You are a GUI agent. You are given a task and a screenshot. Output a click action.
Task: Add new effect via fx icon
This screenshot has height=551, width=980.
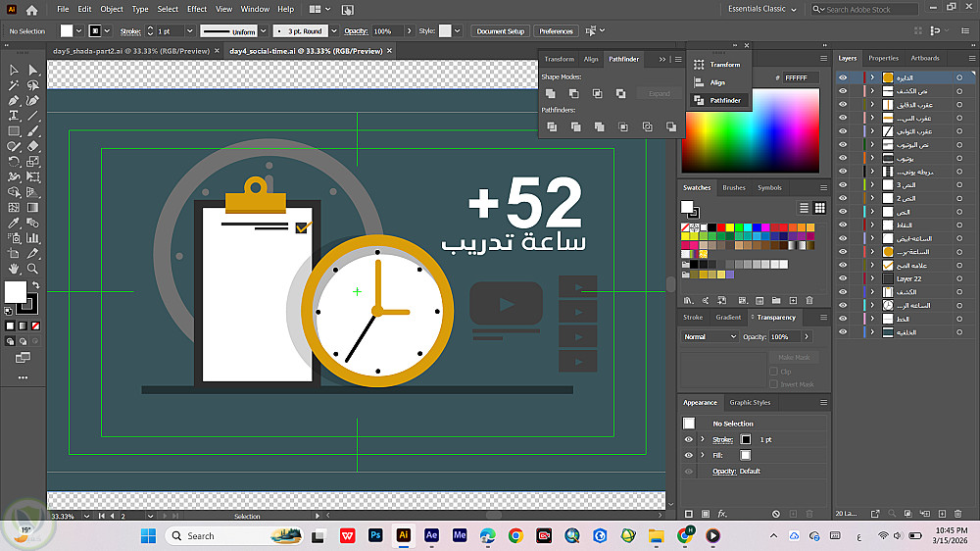722,514
